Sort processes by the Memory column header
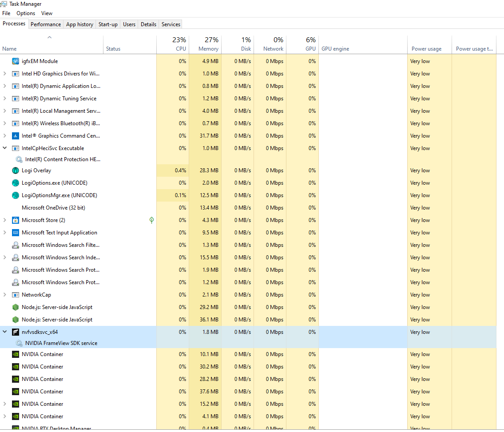This screenshot has width=504, height=432. [x=208, y=49]
